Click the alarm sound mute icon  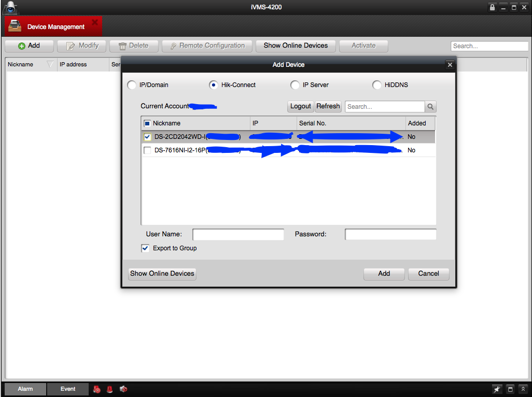tap(123, 389)
